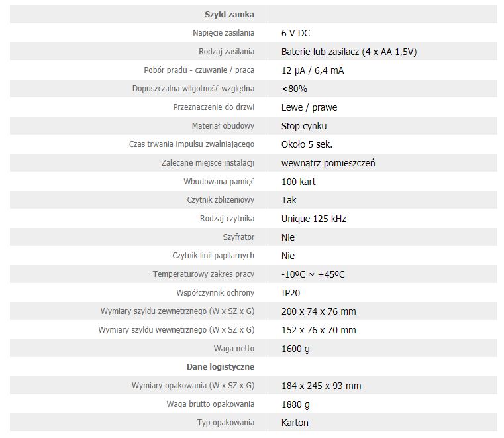This screenshot has height=438, width=504.
Task: Click the "wewnątrz pomieszczeń" installation value
Action: pos(328,162)
